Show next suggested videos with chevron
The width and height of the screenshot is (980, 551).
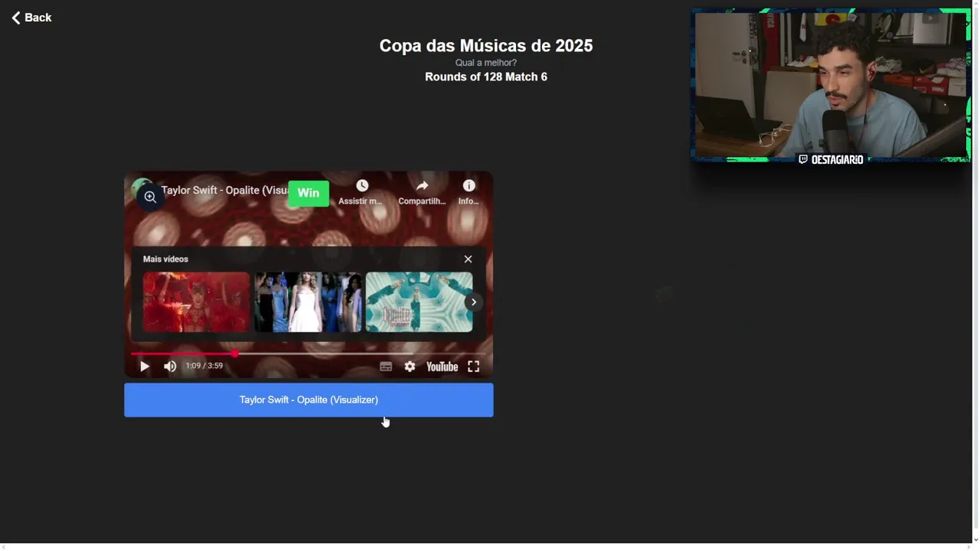474,302
